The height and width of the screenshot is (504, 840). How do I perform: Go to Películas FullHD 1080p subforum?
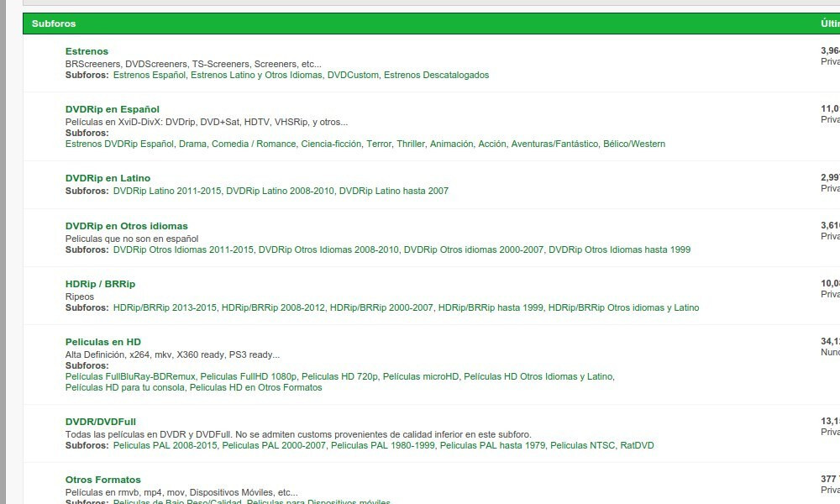coord(249,376)
